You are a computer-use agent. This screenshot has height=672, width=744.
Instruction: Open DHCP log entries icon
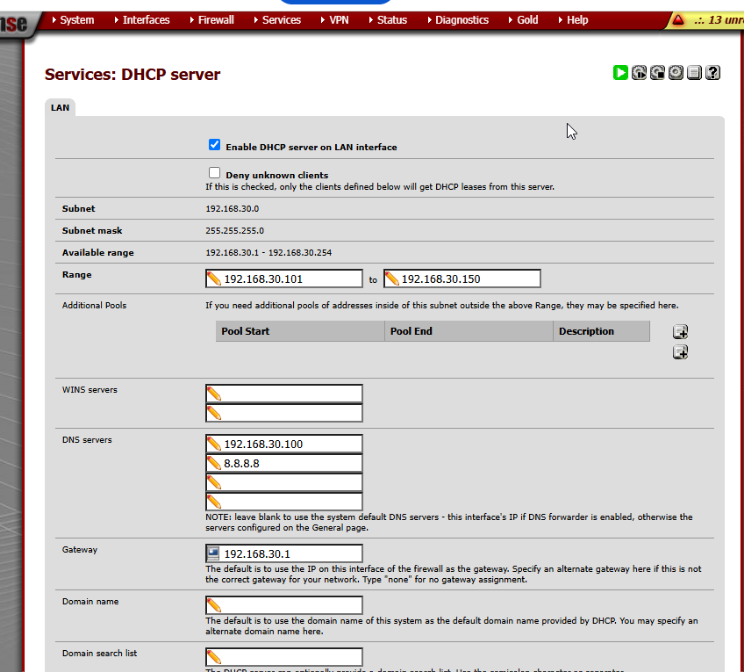point(694,73)
